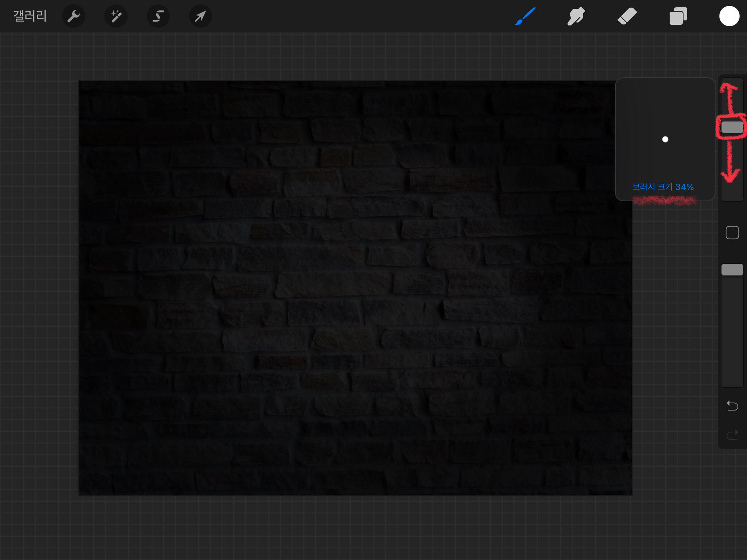Open the Gallery (갤러리) view
Viewport: 747px width, 560px height.
pyautogui.click(x=30, y=16)
